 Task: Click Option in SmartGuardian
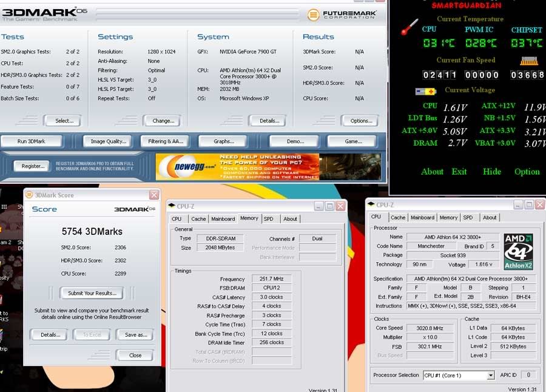click(x=527, y=172)
